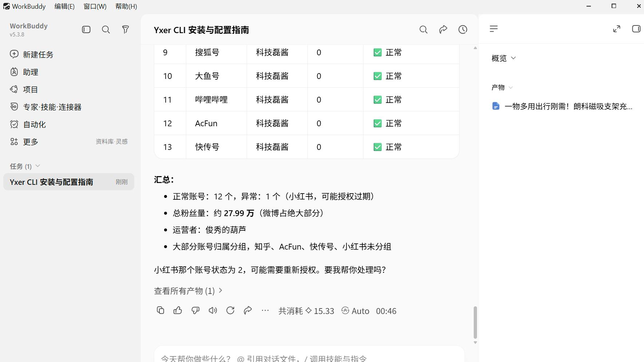
Task: Click the v5.3.8 version label
Action: coord(17,35)
